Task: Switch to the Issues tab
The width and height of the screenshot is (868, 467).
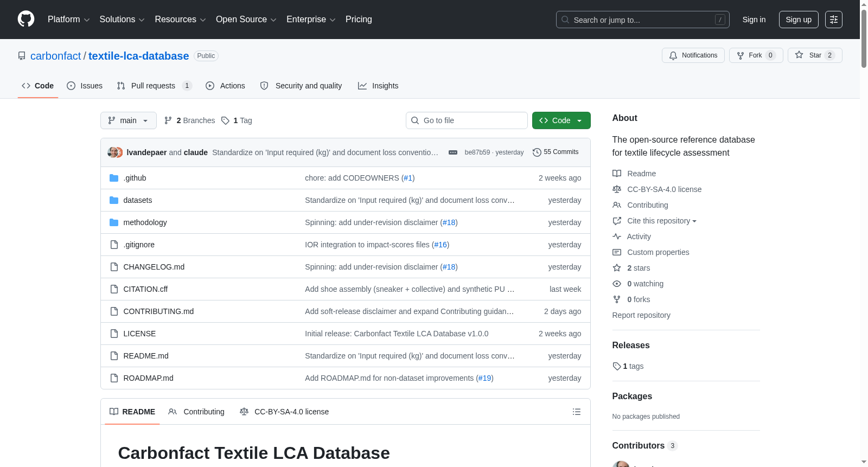Action: (85, 86)
